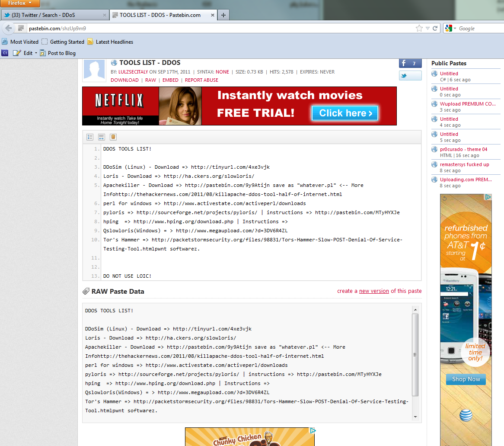Bookmark this page with the star icon
This screenshot has width=504, height=446.
pos(419,28)
